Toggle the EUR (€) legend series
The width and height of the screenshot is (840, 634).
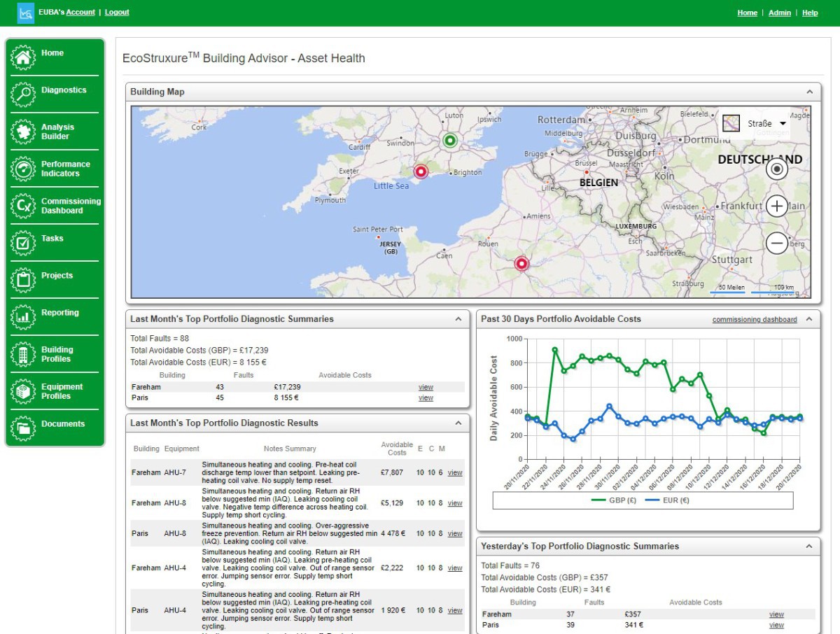pyautogui.click(x=667, y=500)
